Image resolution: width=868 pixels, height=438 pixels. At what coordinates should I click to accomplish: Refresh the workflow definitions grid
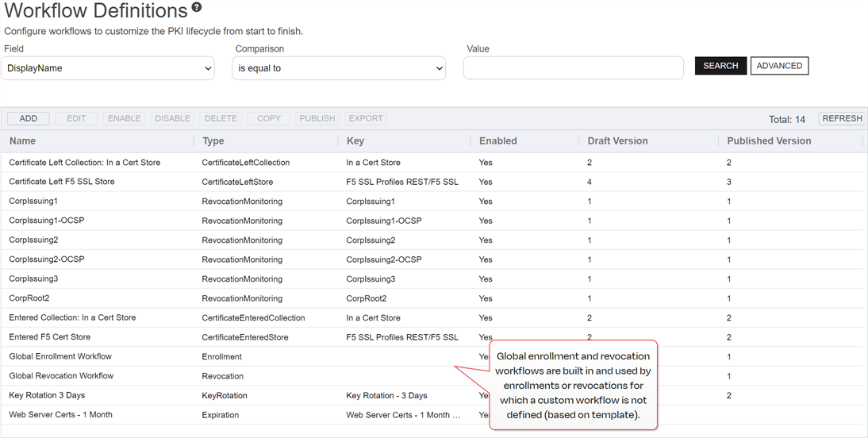842,118
